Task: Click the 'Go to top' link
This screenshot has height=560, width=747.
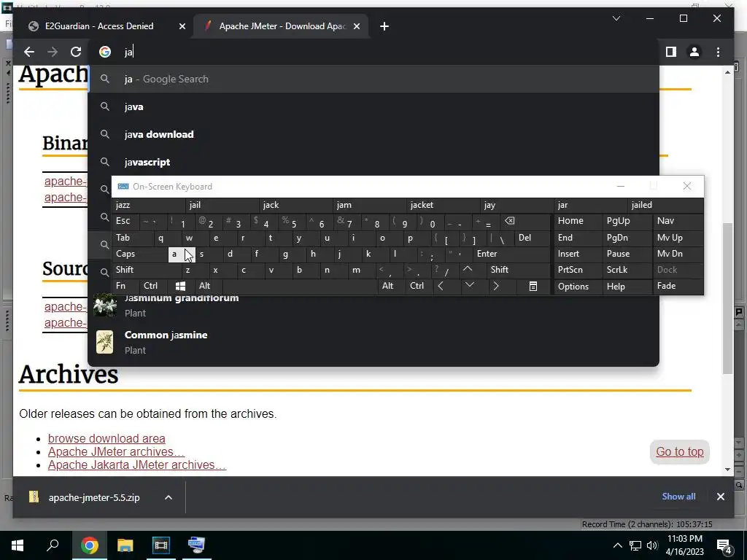Action: (x=680, y=451)
